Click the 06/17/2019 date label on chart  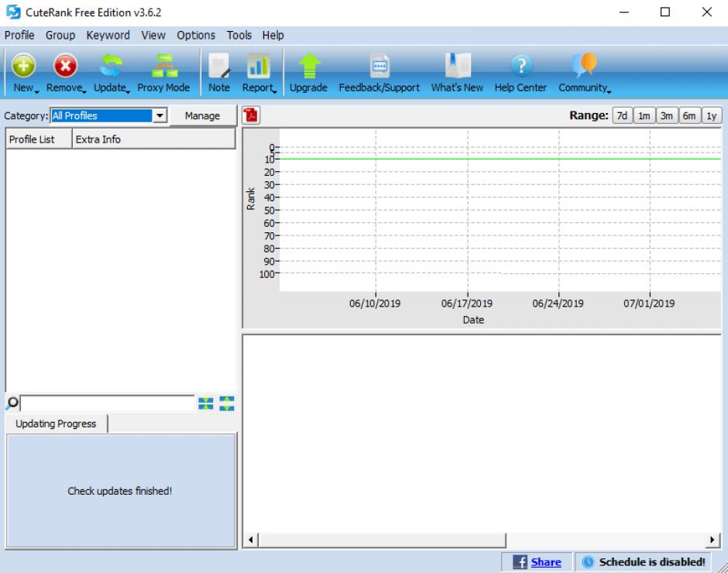(x=466, y=304)
